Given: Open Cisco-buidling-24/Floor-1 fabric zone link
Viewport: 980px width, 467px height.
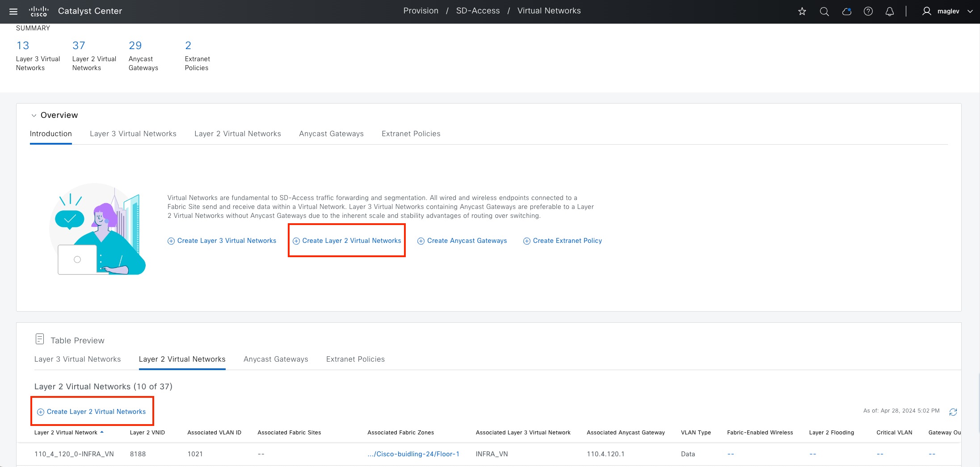Looking at the screenshot, I should tap(413, 454).
